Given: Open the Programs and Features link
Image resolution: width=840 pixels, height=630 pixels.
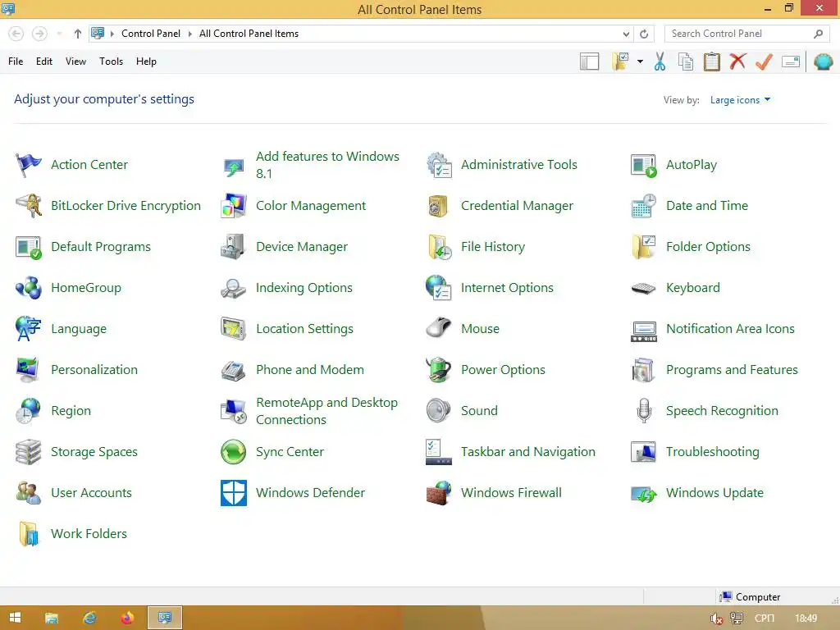Looking at the screenshot, I should click(x=732, y=370).
